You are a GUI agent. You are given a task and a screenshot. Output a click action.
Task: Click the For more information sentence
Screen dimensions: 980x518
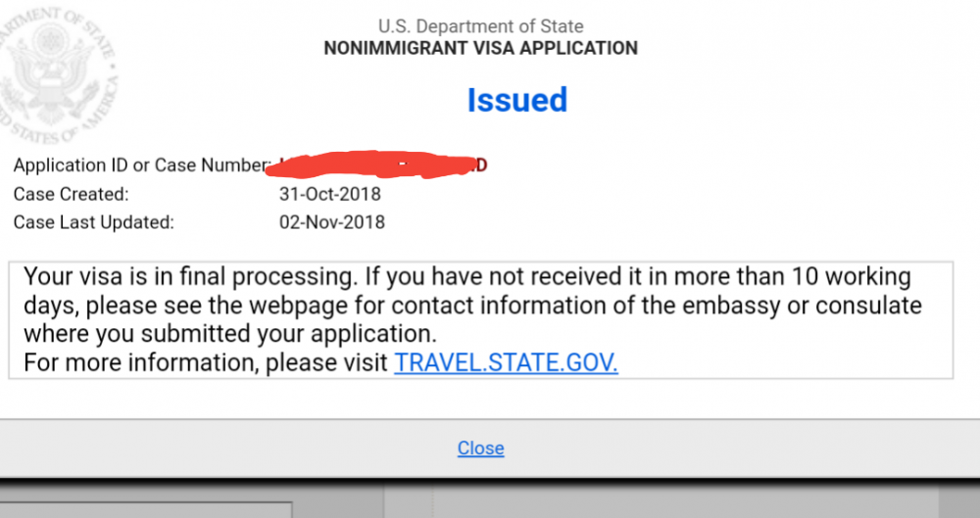click(320, 362)
